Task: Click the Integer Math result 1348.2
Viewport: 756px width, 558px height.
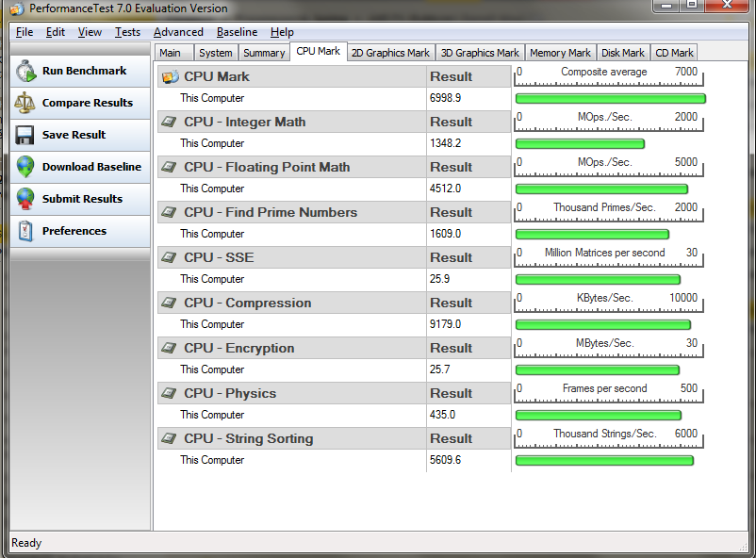Action: pyautogui.click(x=445, y=143)
